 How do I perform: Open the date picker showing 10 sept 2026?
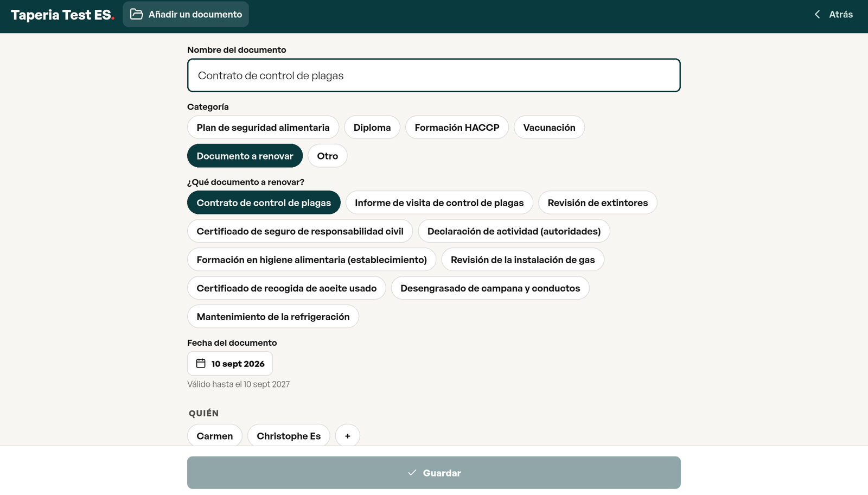tap(230, 364)
